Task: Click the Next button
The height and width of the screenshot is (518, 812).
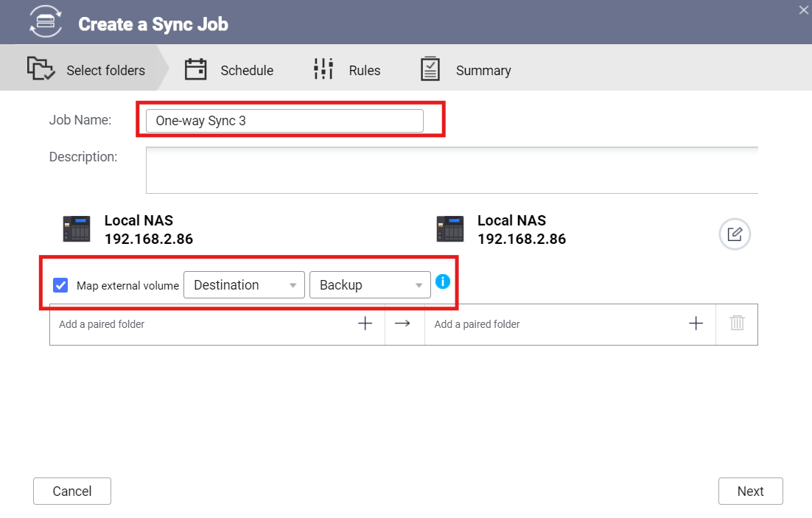Action: click(750, 491)
